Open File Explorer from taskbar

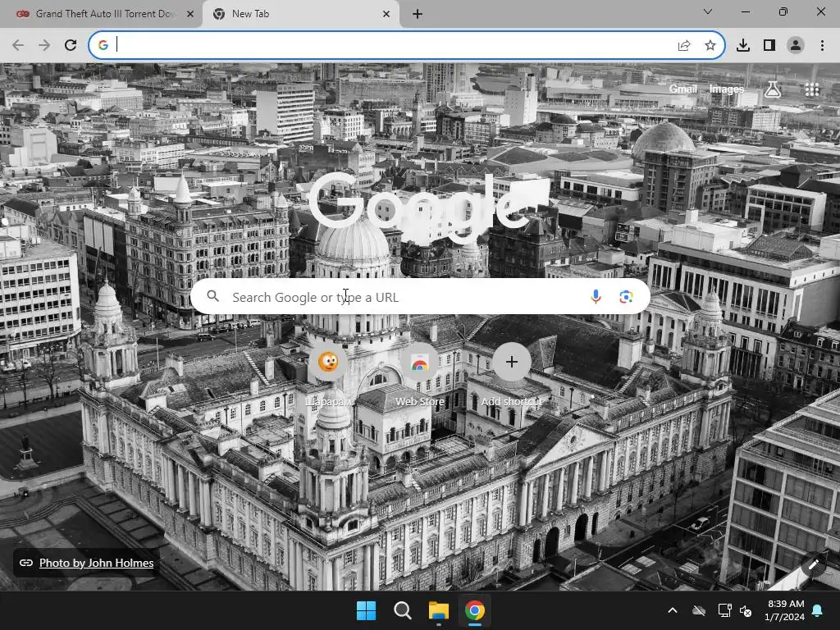coord(438,610)
